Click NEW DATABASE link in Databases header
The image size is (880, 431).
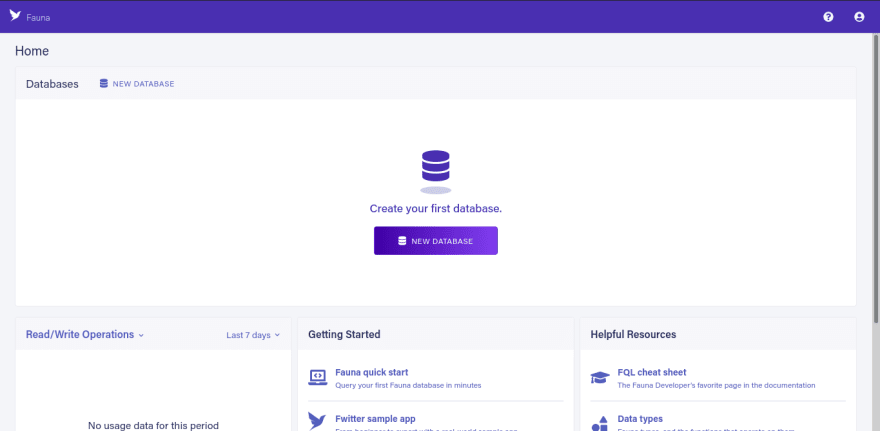point(143,84)
